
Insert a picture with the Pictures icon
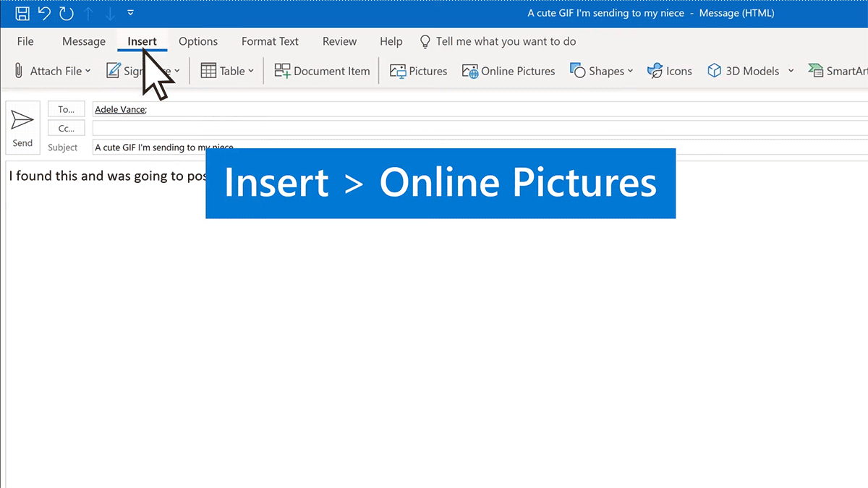click(418, 71)
